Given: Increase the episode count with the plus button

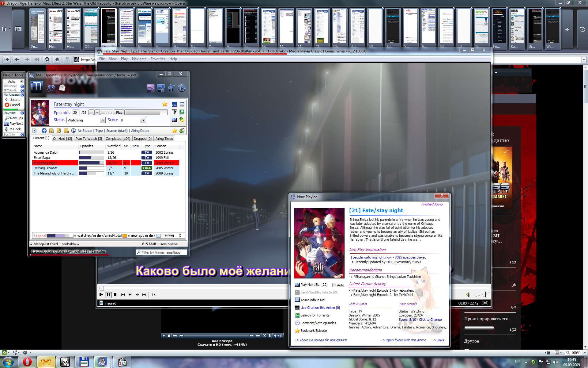Looking at the screenshot, I should (97, 113).
